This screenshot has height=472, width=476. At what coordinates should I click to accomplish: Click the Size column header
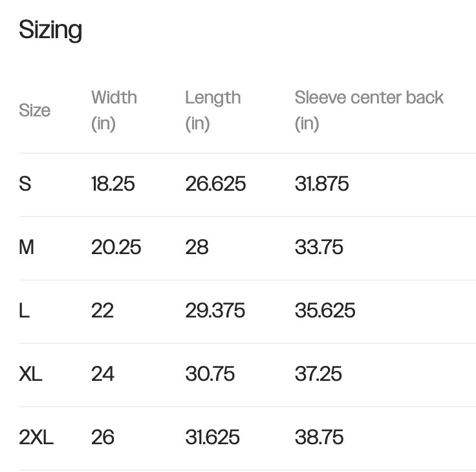click(x=34, y=111)
